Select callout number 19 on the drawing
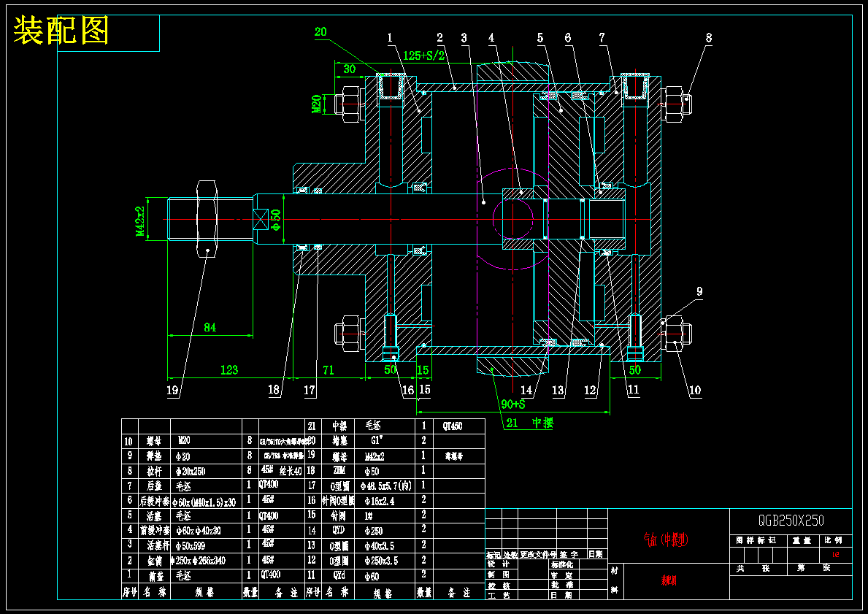This screenshot has height=614, width=868. [173, 390]
